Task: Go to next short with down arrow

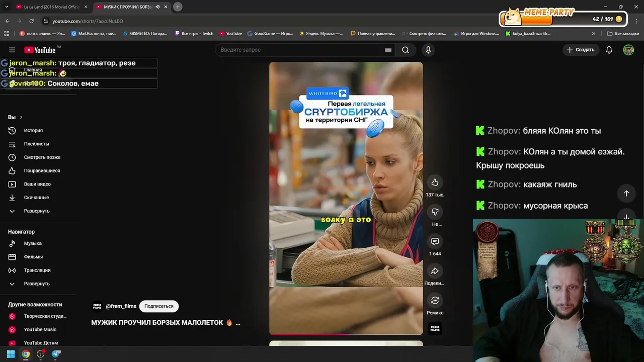Action: 626,217
